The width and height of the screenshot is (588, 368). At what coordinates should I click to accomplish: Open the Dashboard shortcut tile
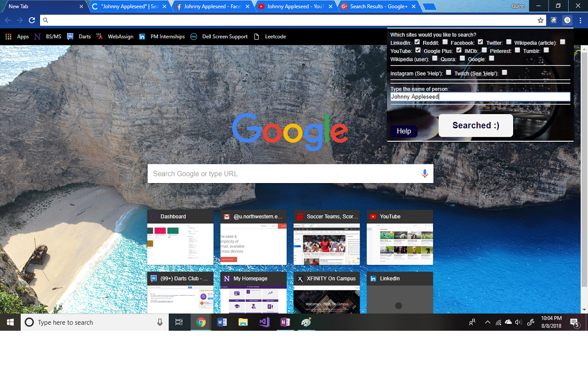click(x=181, y=237)
